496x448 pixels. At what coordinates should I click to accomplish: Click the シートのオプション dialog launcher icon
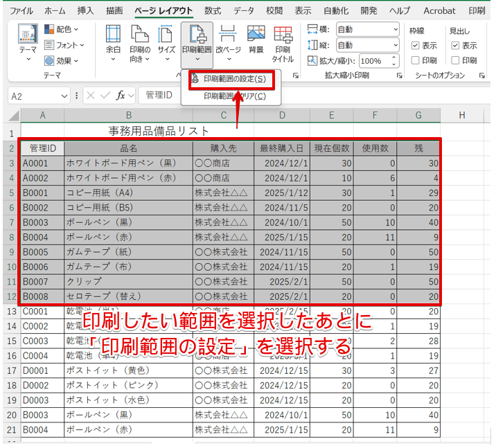481,75
